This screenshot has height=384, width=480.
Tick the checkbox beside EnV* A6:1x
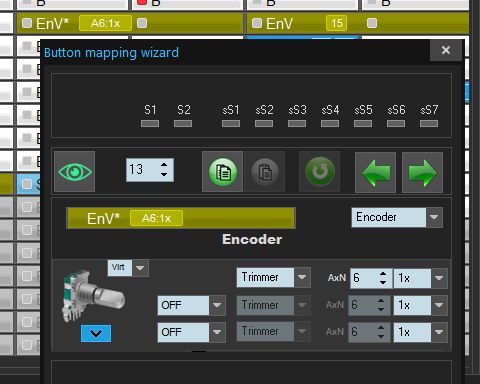[27, 23]
